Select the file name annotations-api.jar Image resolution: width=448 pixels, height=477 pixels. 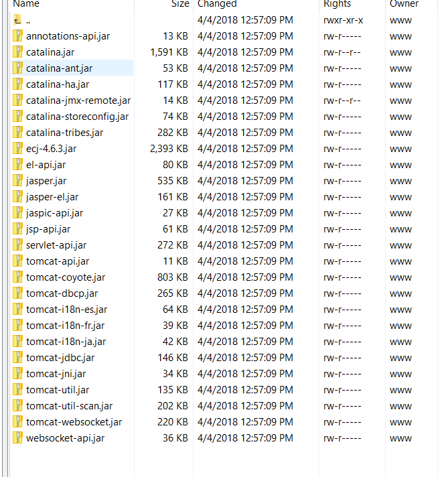click(x=68, y=36)
